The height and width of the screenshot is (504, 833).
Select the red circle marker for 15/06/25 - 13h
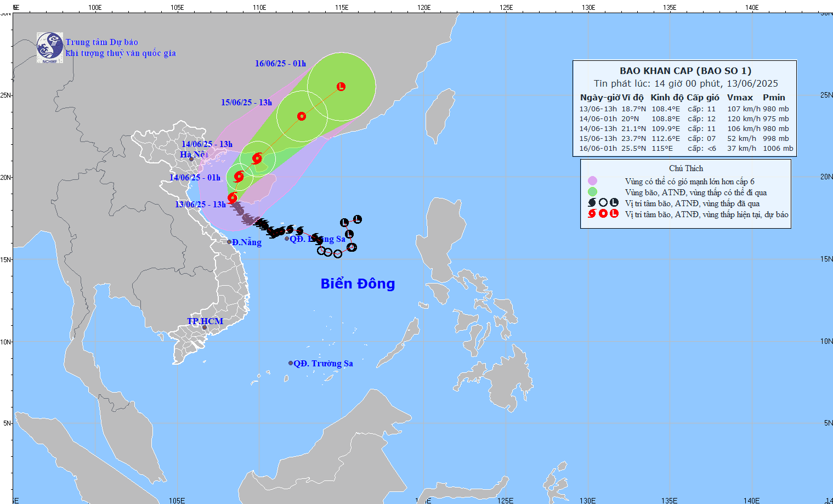[x=302, y=116]
